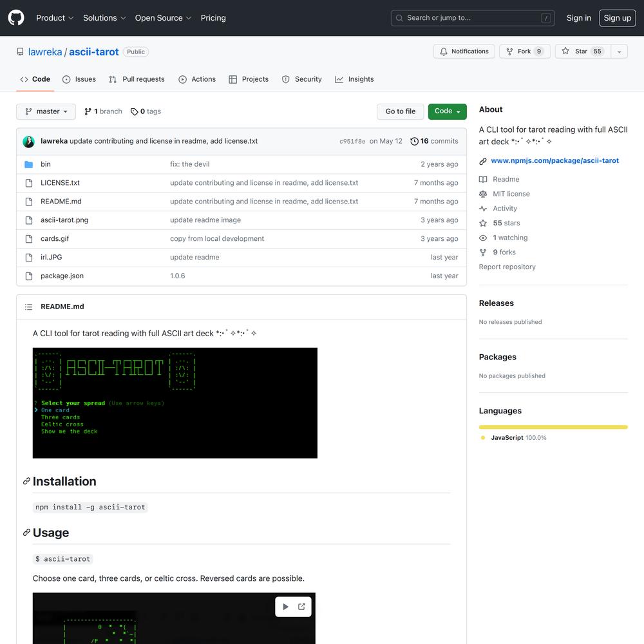This screenshot has height=644, width=644.
Task: Open the green Code dropdown
Action: click(448, 111)
